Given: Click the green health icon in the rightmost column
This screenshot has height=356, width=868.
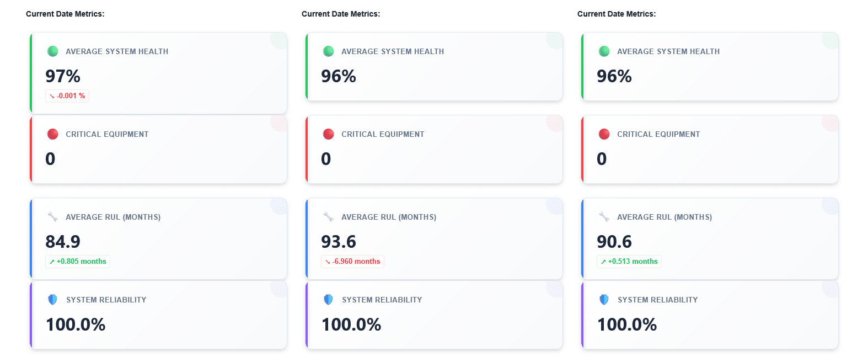Looking at the screenshot, I should 604,51.
